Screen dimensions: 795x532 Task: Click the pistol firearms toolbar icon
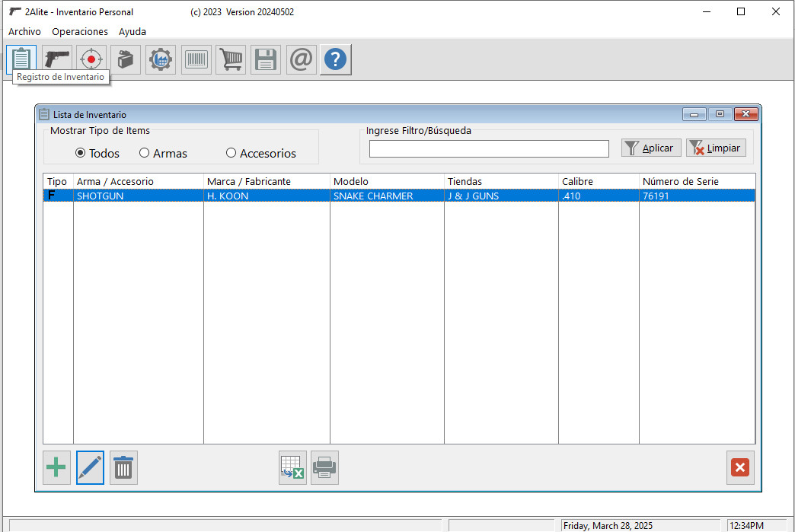pos(57,59)
